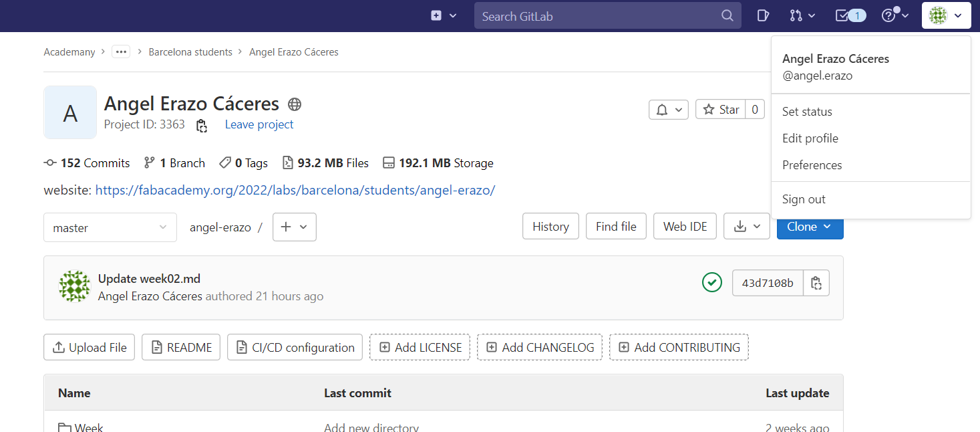Open 152 Commits

pyautogui.click(x=87, y=163)
